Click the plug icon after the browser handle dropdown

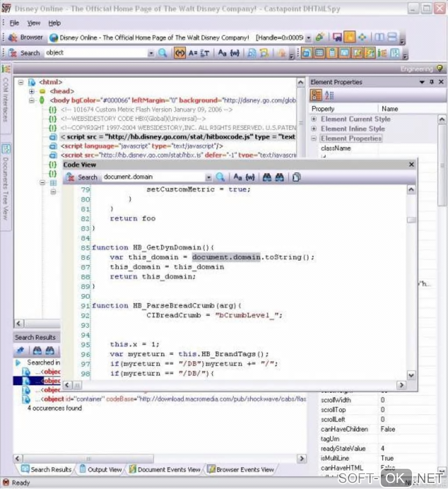[x=320, y=37]
